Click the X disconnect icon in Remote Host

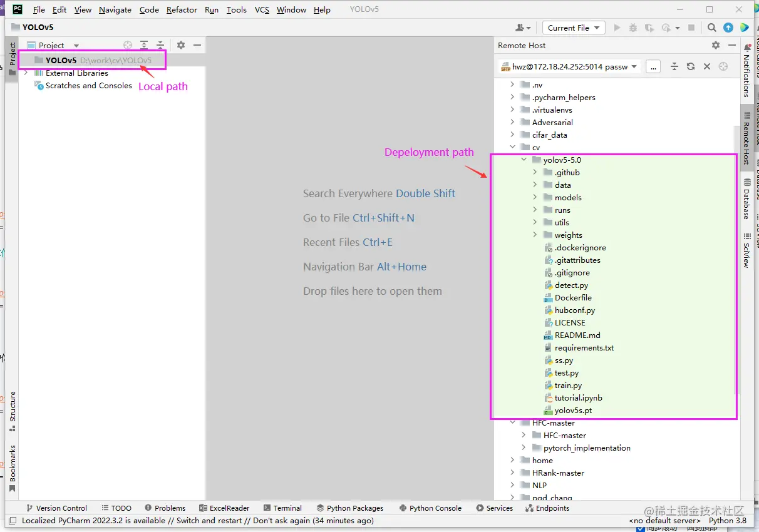click(x=707, y=66)
